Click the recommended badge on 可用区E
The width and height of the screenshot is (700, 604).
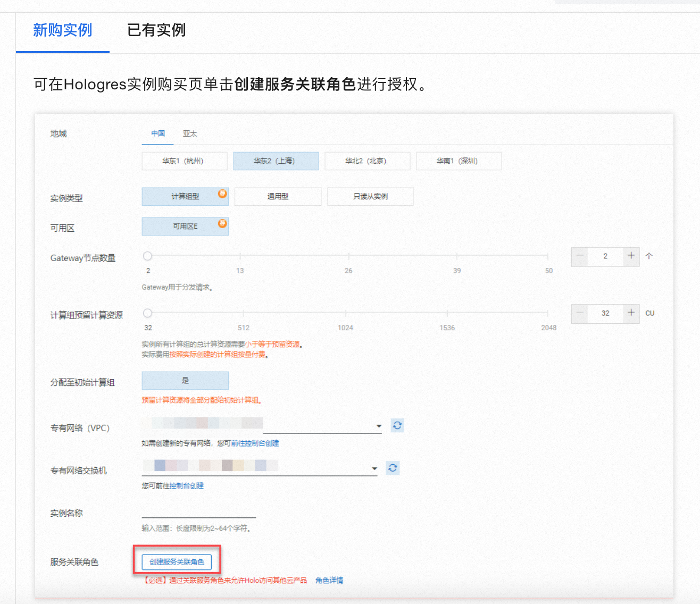click(222, 223)
